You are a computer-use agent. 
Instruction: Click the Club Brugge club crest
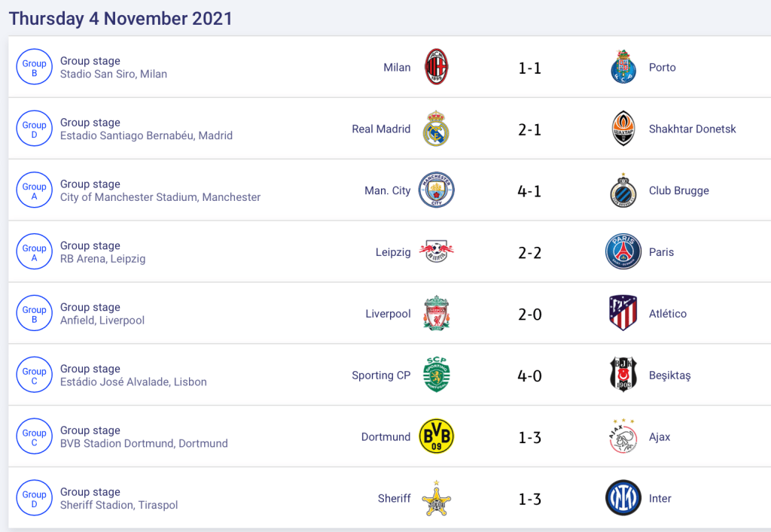(623, 190)
